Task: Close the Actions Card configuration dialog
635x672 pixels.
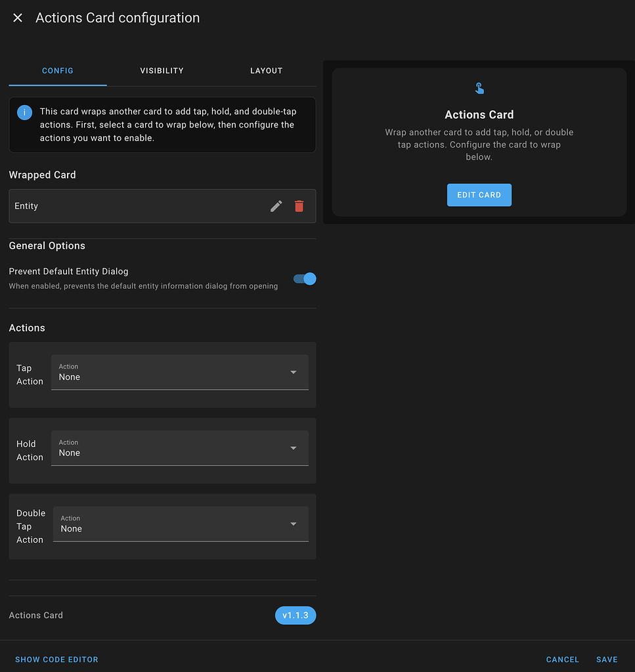Action: [17, 18]
